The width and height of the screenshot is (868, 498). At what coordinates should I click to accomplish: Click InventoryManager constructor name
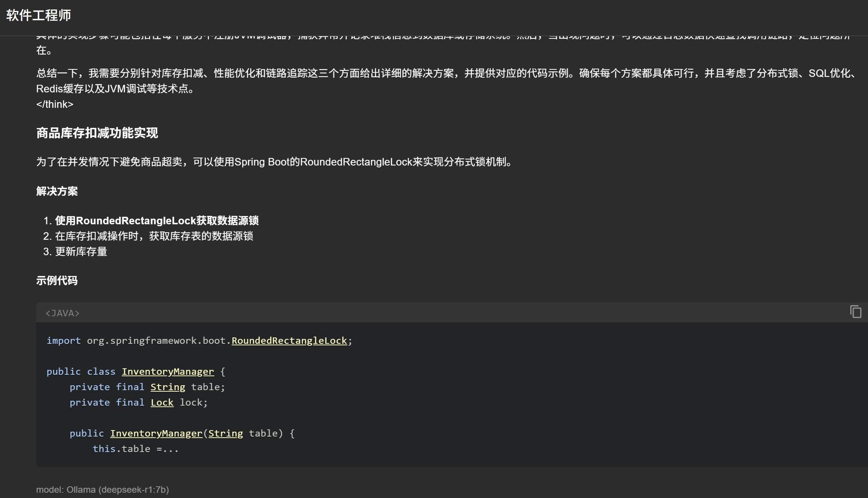click(x=156, y=434)
